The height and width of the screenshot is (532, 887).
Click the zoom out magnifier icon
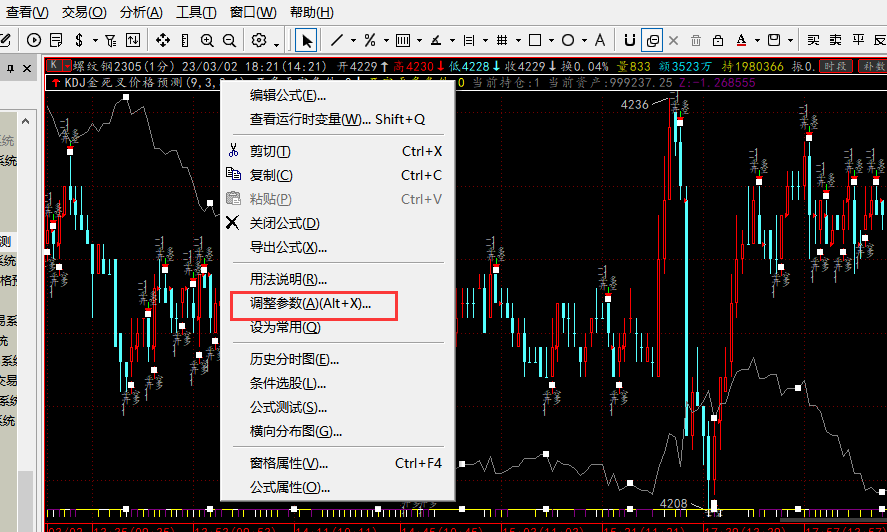[x=229, y=40]
